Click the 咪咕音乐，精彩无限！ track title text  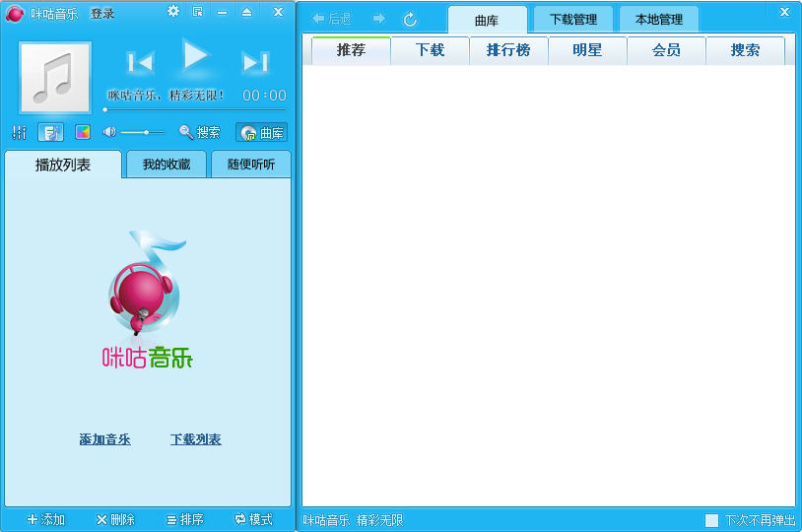166,96
